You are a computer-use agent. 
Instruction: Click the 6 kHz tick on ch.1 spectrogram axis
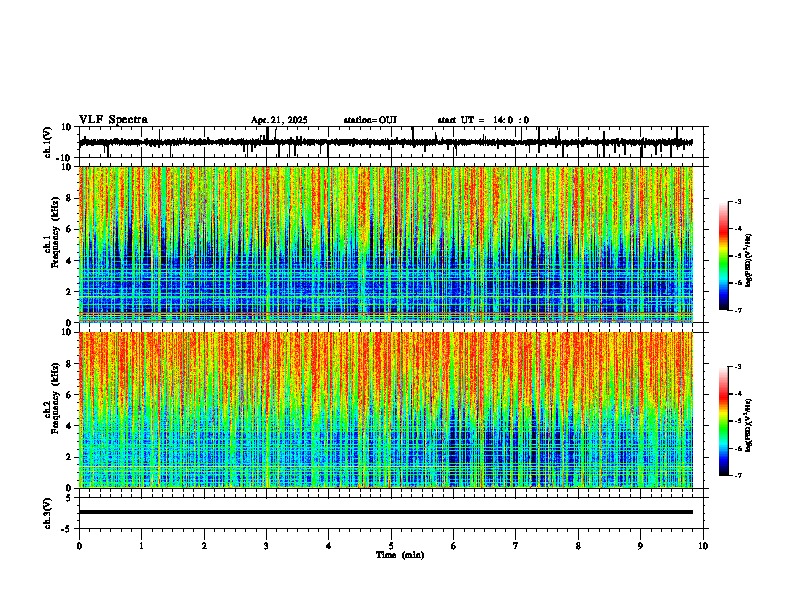70,229
